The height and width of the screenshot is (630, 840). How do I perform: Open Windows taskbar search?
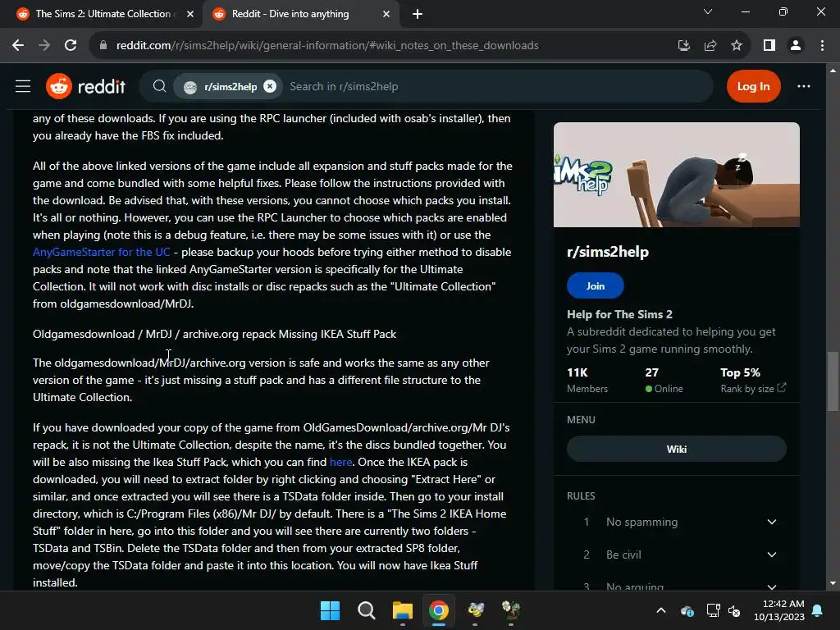click(x=367, y=610)
